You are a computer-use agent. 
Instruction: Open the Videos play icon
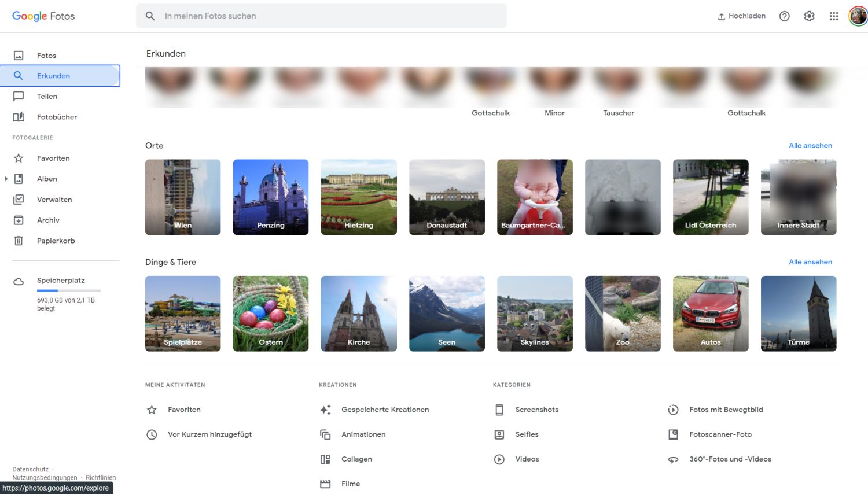[499, 459]
